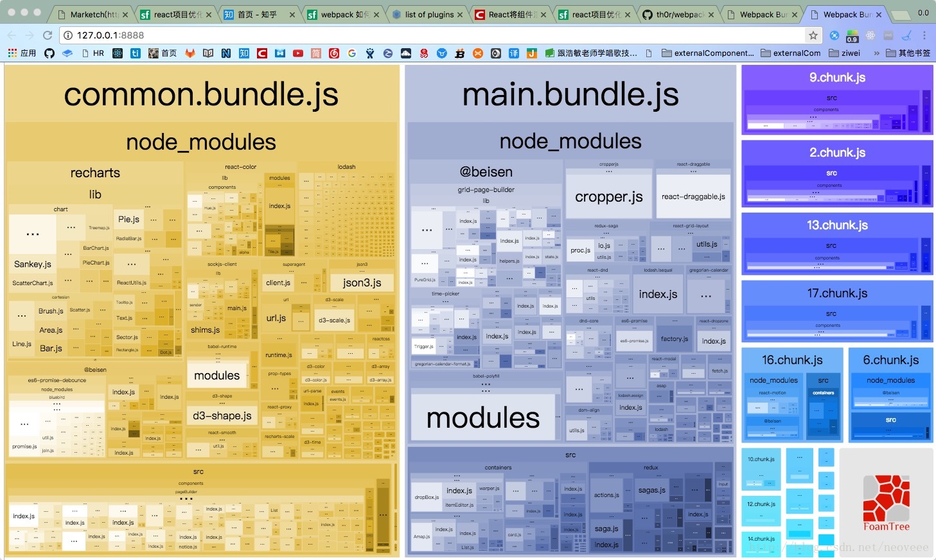
Task: Click the large modules cell under babel-polyfill
Action: point(483,417)
